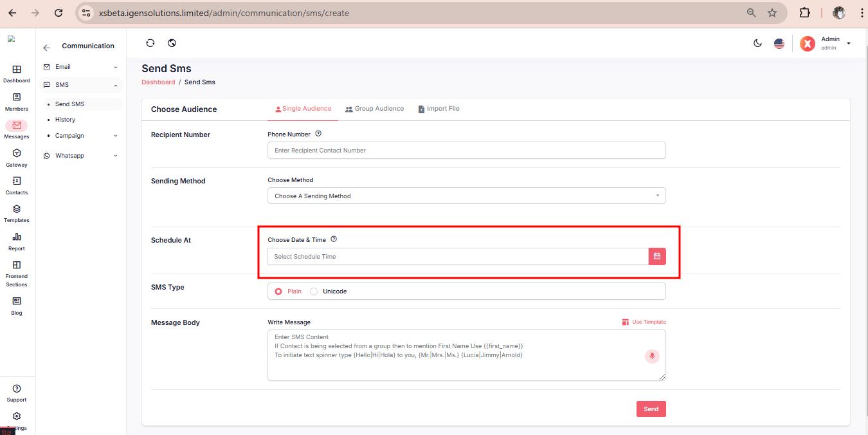Screen dimensions: 868x435
Task: Click the microphone icon in message body
Action: pyautogui.click(x=652, y=356)
